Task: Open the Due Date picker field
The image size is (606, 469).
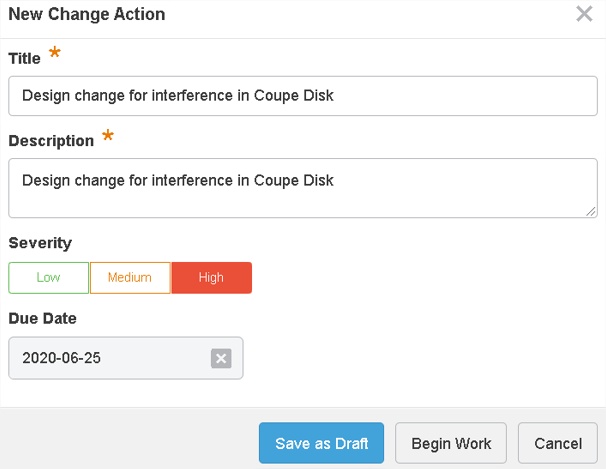Action: [x=110, y=358]
